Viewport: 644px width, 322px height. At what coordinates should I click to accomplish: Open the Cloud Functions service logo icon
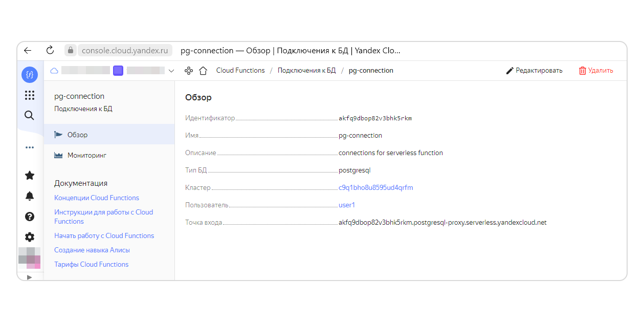coord(30,75)
